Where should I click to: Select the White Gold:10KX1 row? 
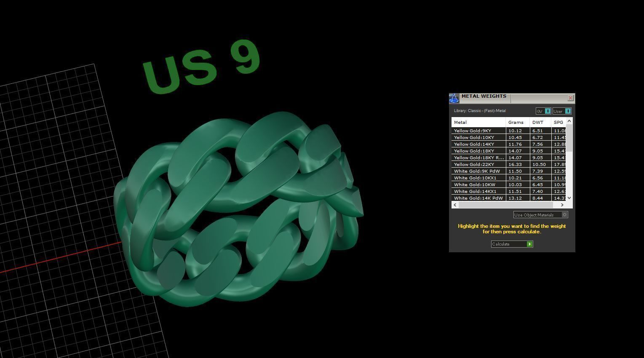pyautogui.click(x=509, y=178)
